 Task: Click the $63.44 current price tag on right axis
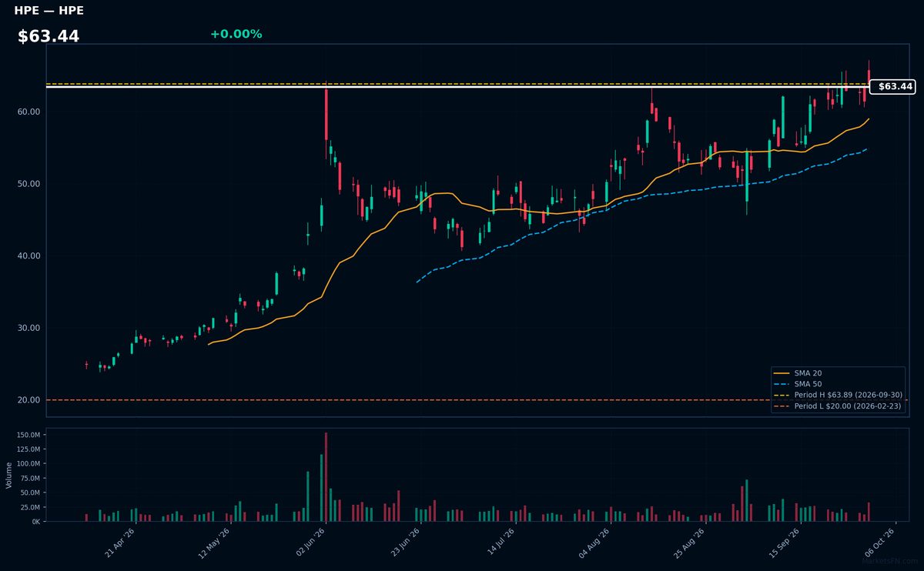click(x=892, y=87)
